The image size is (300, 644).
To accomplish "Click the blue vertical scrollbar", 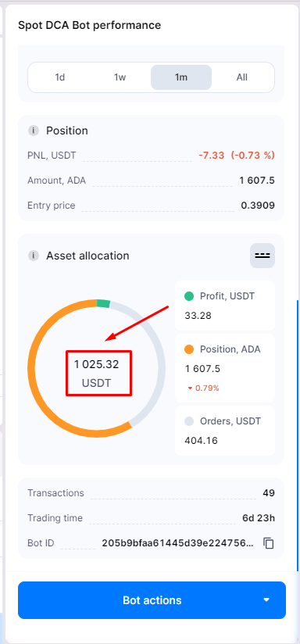I will 298,435.
